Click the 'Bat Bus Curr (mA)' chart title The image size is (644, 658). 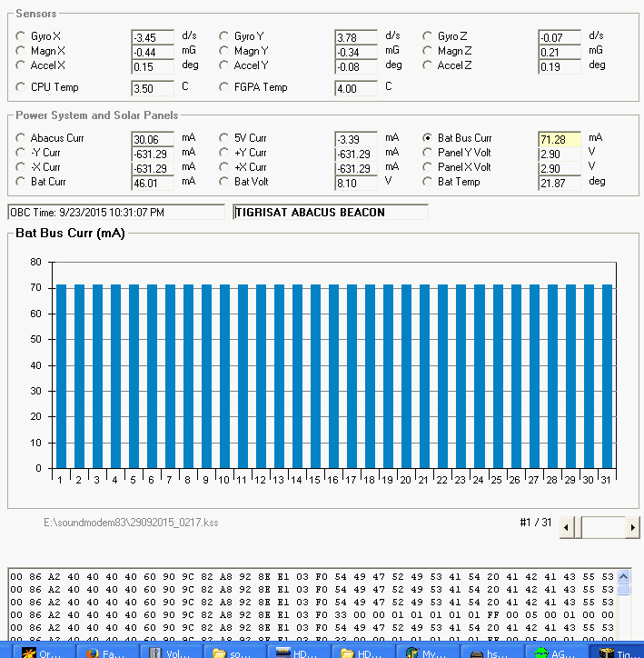[70, 233]
